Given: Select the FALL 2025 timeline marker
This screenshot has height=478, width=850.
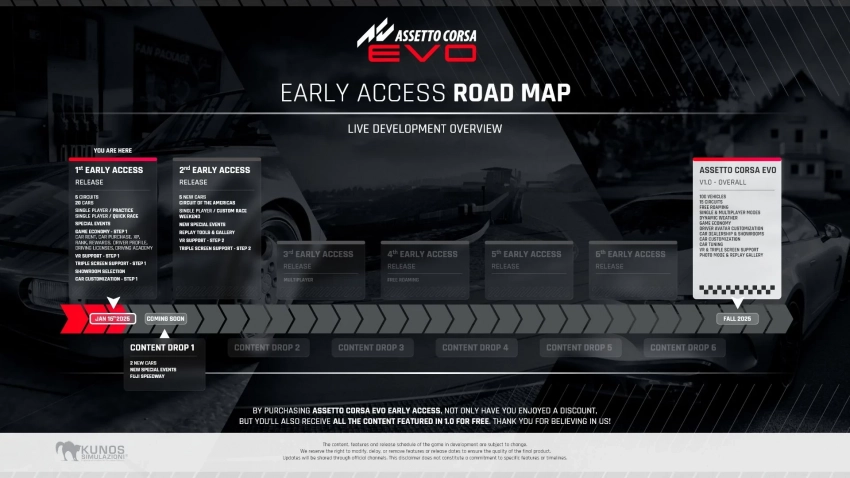Looking at the screenshot, I should pos(738,319).
